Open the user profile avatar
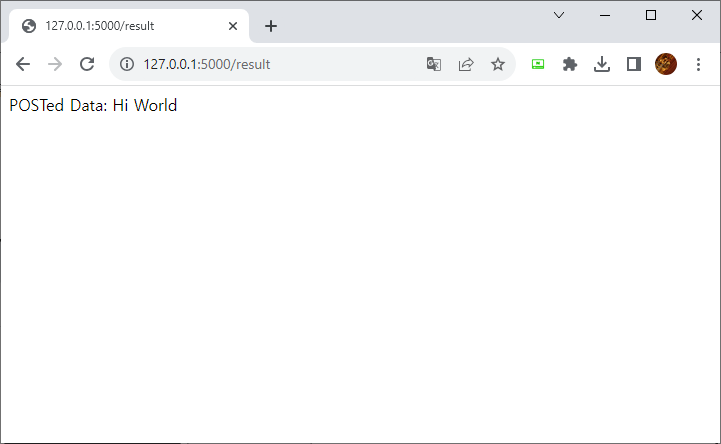This screenshot has width=721, height=444. click(x=666, y=64)
